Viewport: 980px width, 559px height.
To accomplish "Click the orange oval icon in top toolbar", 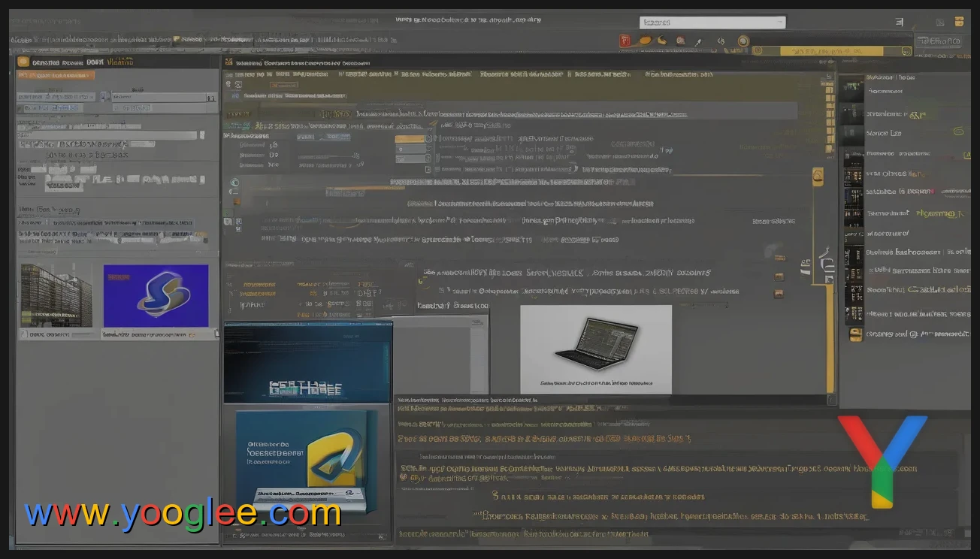I will point(645,41).
